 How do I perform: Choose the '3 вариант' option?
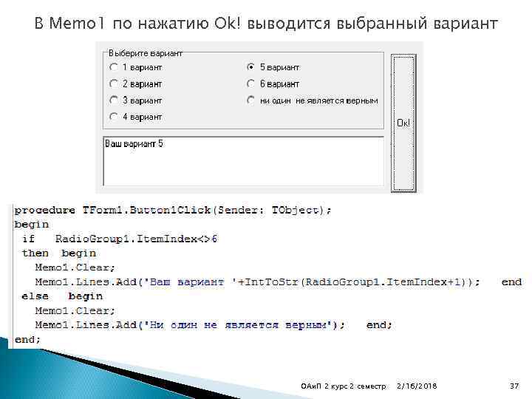pos(114,100)
